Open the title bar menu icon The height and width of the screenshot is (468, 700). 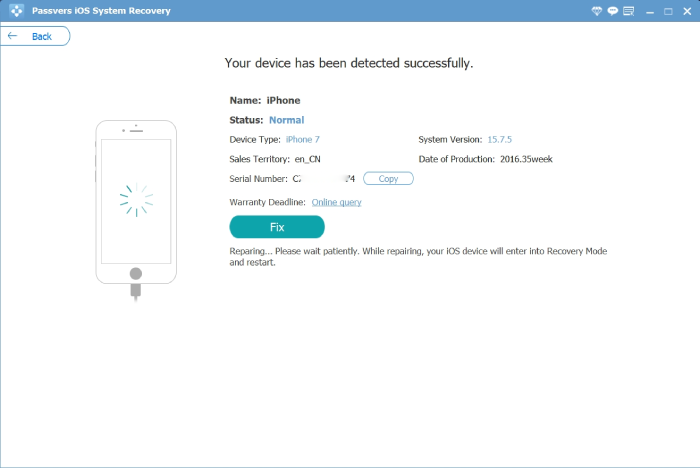point(629,11)
